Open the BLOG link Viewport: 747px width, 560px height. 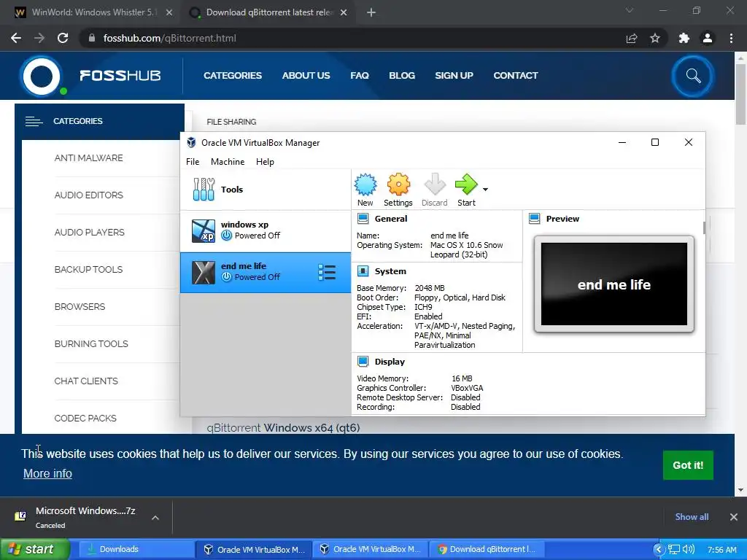point(402,75)
